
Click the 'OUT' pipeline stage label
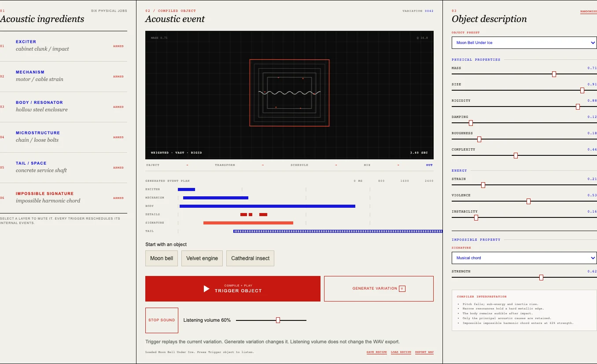(x=429, y=165)
